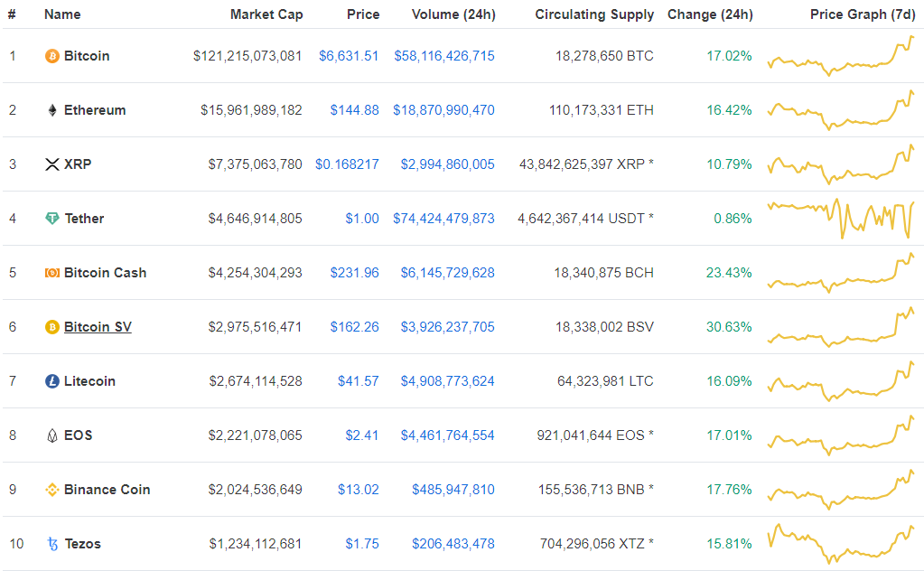Sort by Volume (24h) column header

453,14
